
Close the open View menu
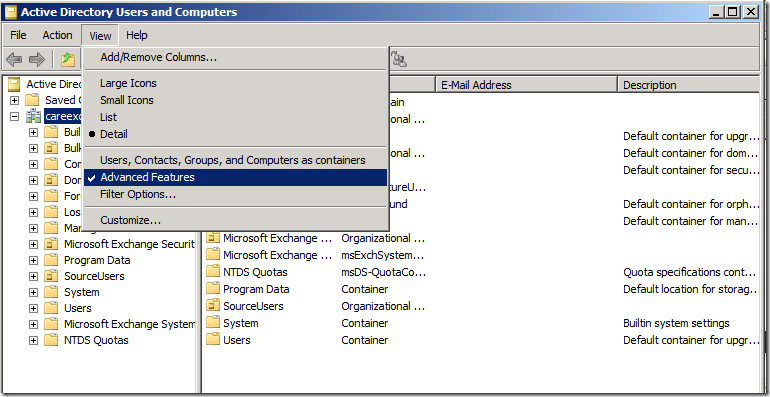coord(100,35)
